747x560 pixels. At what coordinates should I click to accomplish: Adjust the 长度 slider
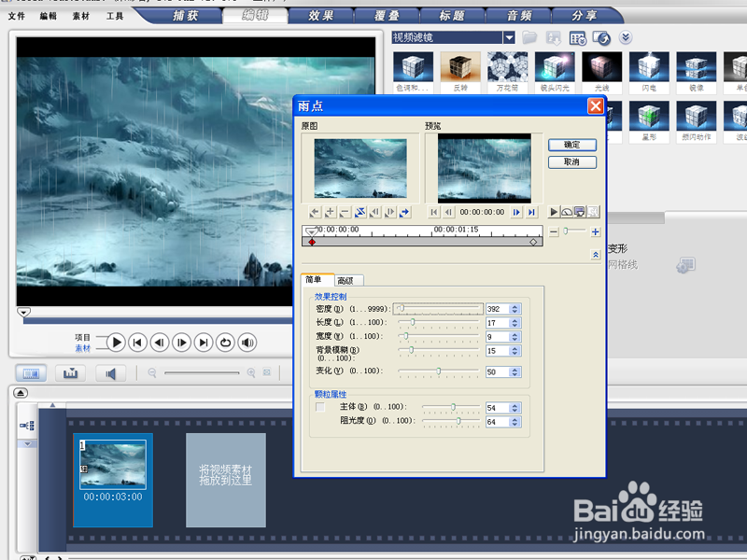pyautogui.click(x=438, y=322)
